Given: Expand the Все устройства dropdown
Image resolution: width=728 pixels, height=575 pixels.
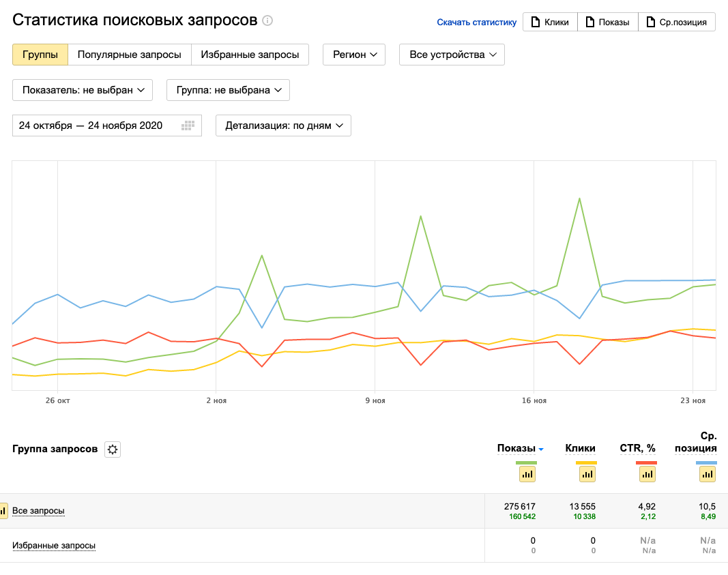Looking at the screenshot, I should [452, 55].
